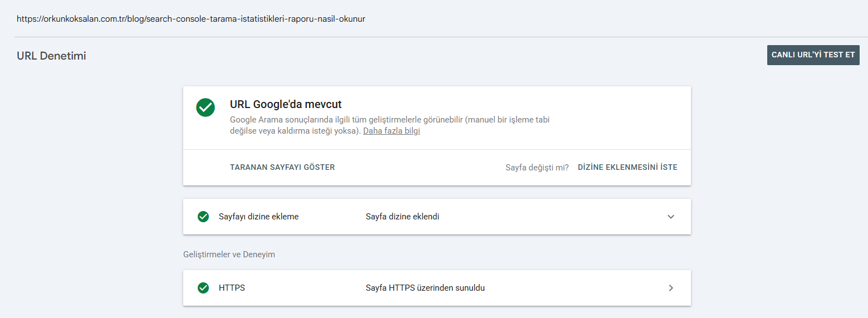Click the URL Denetimi heading
868x318 pixels.
click(51, 56)
